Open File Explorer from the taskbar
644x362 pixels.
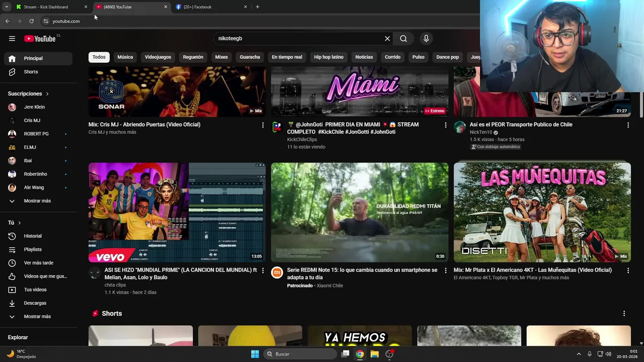click(x=374, y=354)
